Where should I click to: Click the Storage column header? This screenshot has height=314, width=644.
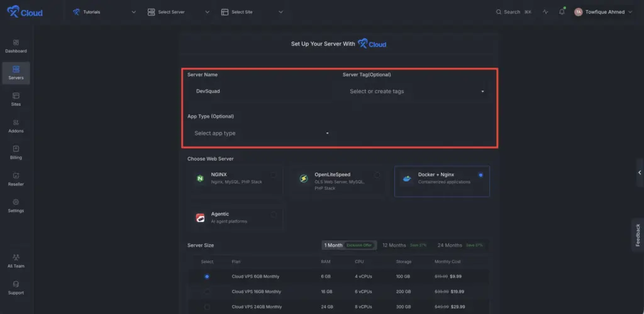(404, 261)
